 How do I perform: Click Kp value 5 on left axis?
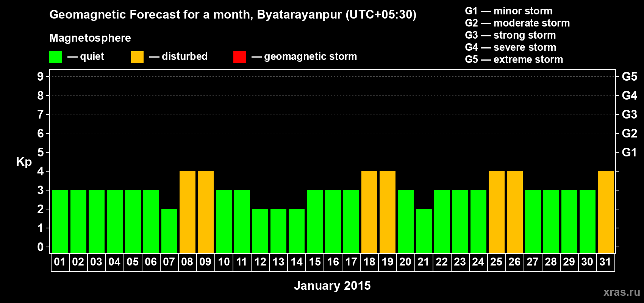41,152
